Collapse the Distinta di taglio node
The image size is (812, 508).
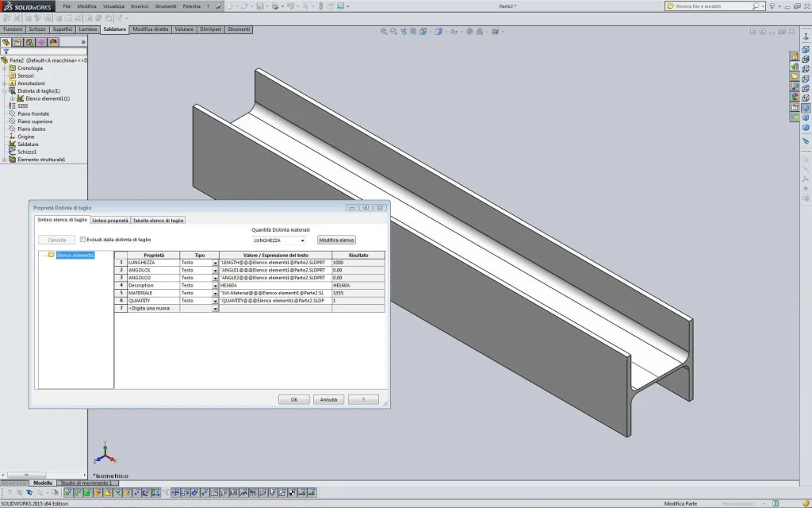tap(4, 90)
